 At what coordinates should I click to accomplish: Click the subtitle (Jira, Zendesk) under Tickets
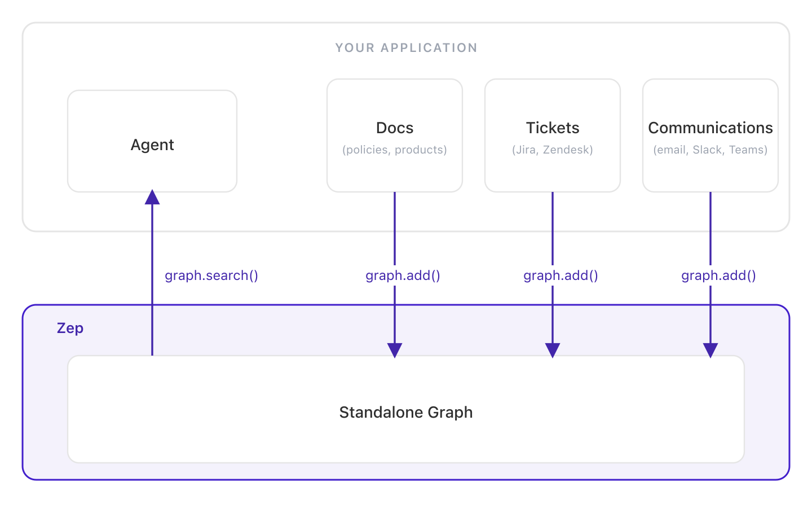click(553, 150)
